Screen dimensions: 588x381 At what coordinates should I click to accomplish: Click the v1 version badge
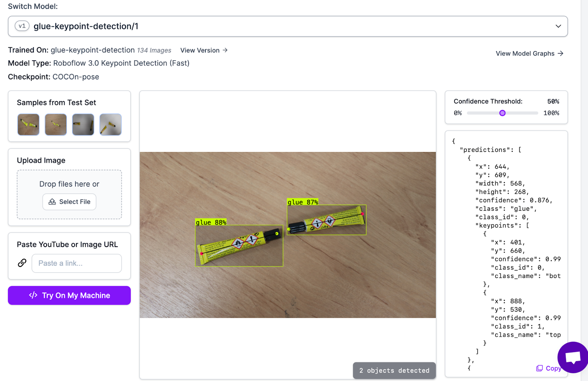coord(22,26)
